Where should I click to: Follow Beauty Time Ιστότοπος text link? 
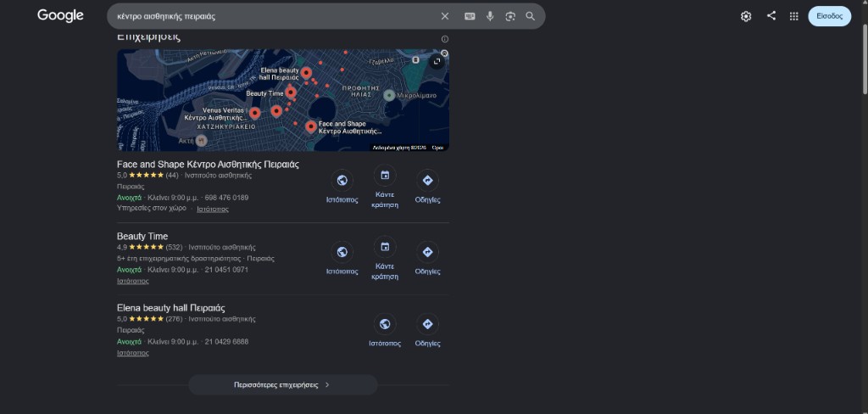click(x=133, y=281)
